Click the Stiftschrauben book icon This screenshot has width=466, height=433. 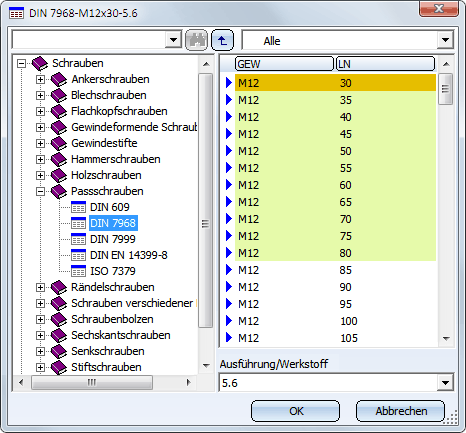(59, 367)
